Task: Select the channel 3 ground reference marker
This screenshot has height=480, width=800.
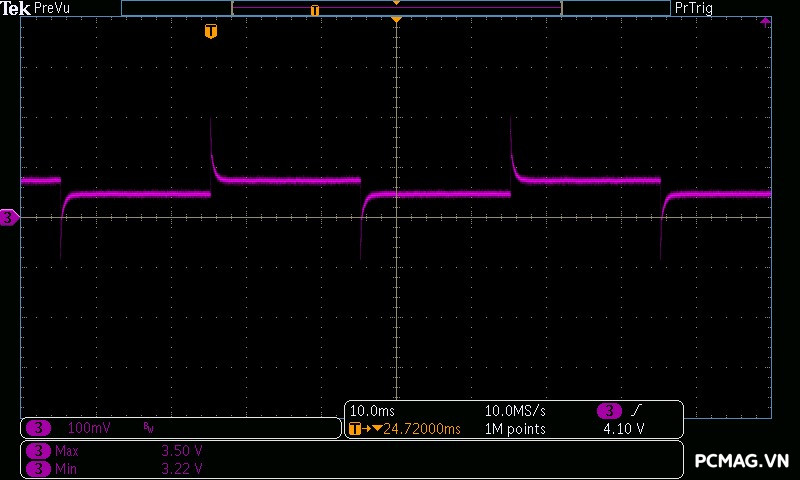Action: [x=8, y=217]
